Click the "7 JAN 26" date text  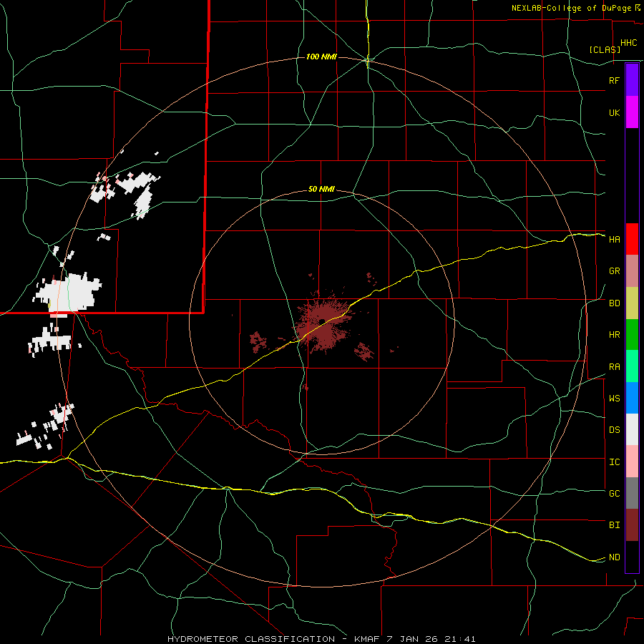(x=413, y=639)
